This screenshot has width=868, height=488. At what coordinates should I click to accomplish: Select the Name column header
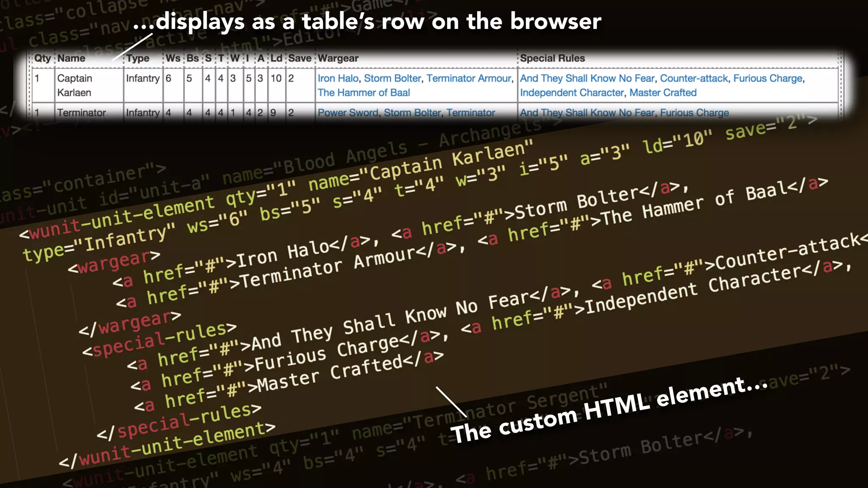tap(71, 58)
